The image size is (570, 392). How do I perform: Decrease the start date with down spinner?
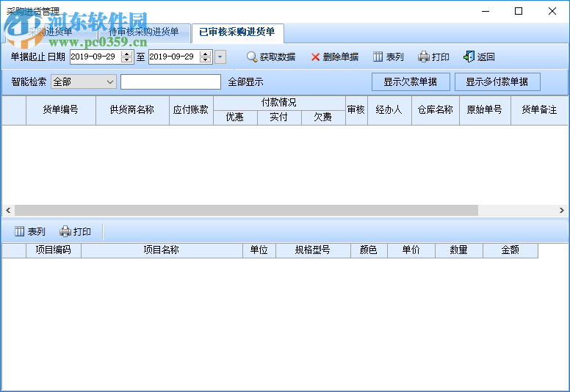tap(126, 60)
